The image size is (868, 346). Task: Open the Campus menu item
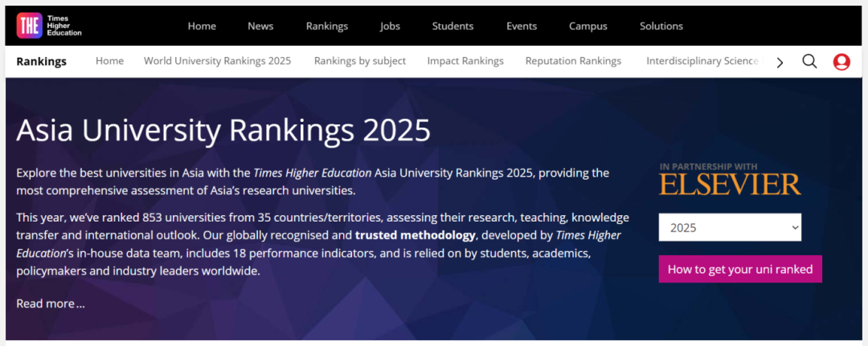[588, 26]
